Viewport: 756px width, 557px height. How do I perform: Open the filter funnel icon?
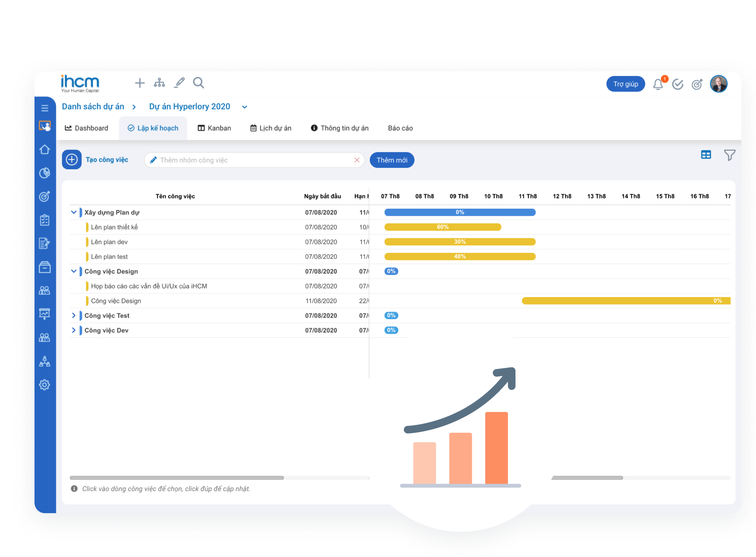click(729, 155)
